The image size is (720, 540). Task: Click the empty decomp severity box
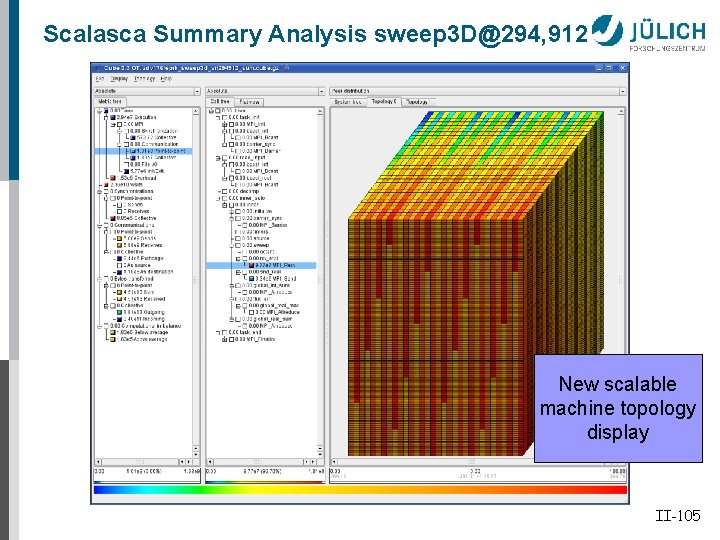pyautogui.click(x=225, y=191)
